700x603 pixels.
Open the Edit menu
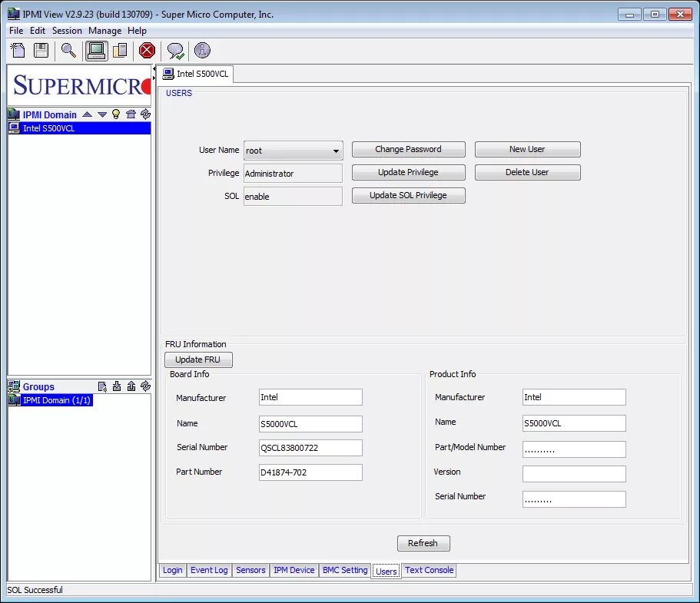click(x=38, y=31)
